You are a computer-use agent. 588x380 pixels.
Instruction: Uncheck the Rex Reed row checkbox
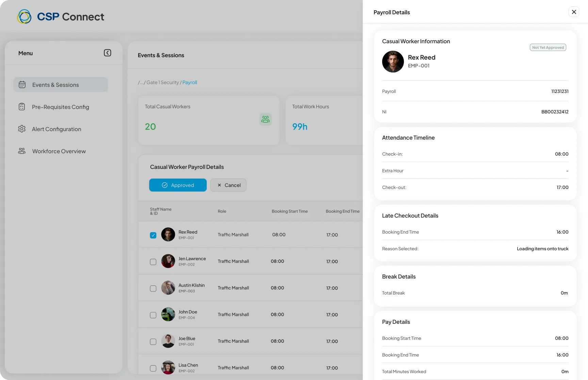point(153,235)
